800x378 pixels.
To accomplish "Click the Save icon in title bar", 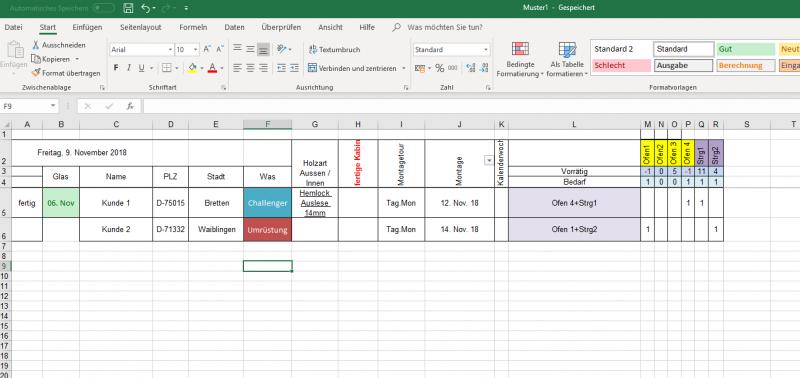I will 128,8.
